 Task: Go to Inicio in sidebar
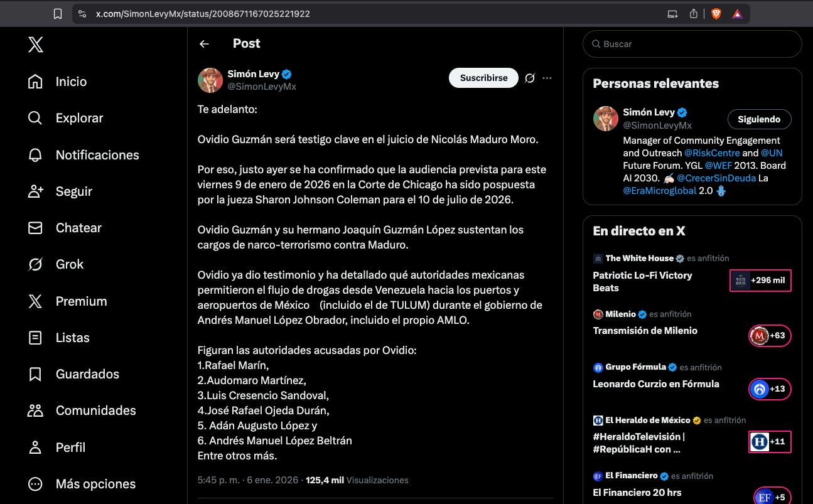[x=57, y=82]
